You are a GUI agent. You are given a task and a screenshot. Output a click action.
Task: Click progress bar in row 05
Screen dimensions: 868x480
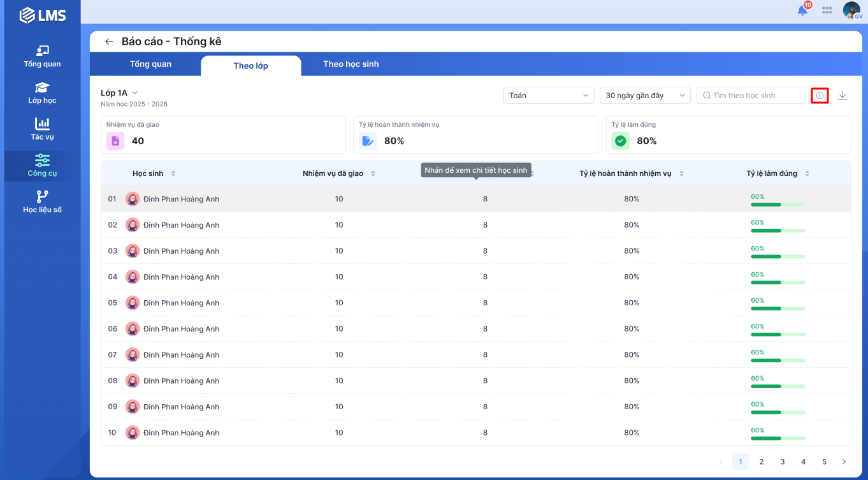pos(778,309)
